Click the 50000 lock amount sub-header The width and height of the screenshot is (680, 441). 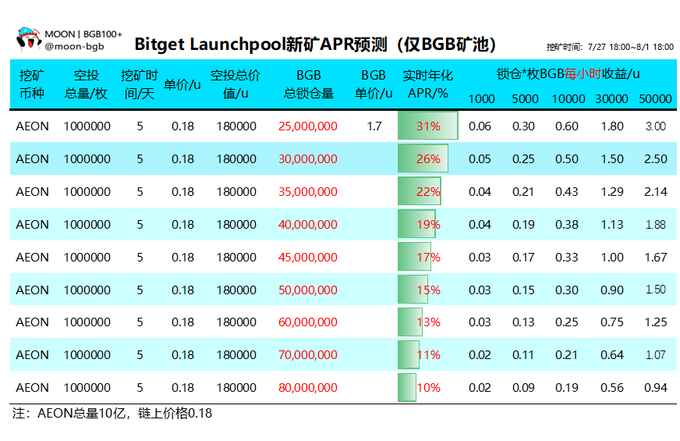655,99
